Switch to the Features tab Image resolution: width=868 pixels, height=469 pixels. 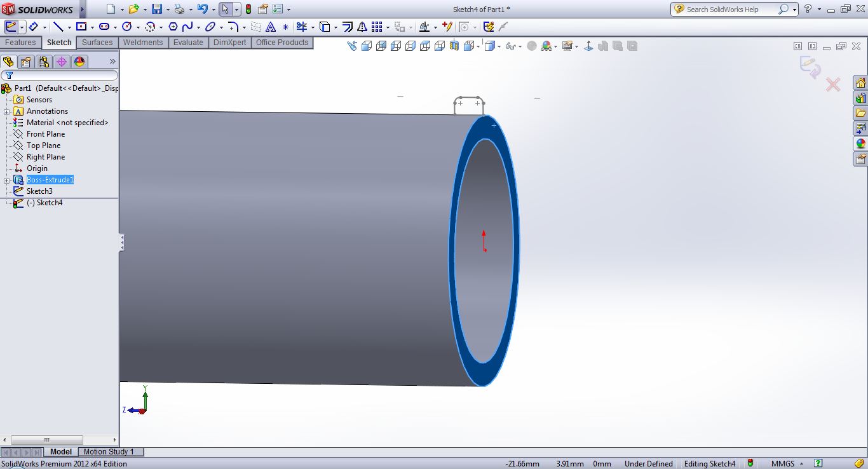20,43
